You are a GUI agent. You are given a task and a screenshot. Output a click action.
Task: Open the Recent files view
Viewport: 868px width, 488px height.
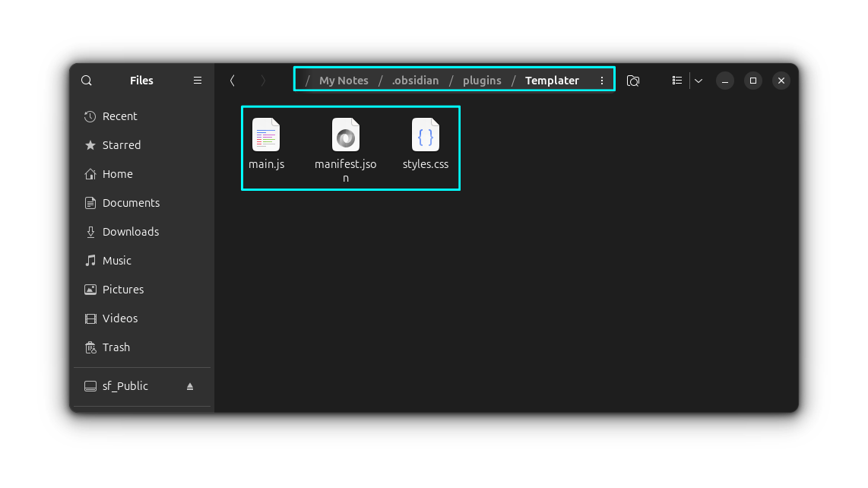tap(120, 116)
